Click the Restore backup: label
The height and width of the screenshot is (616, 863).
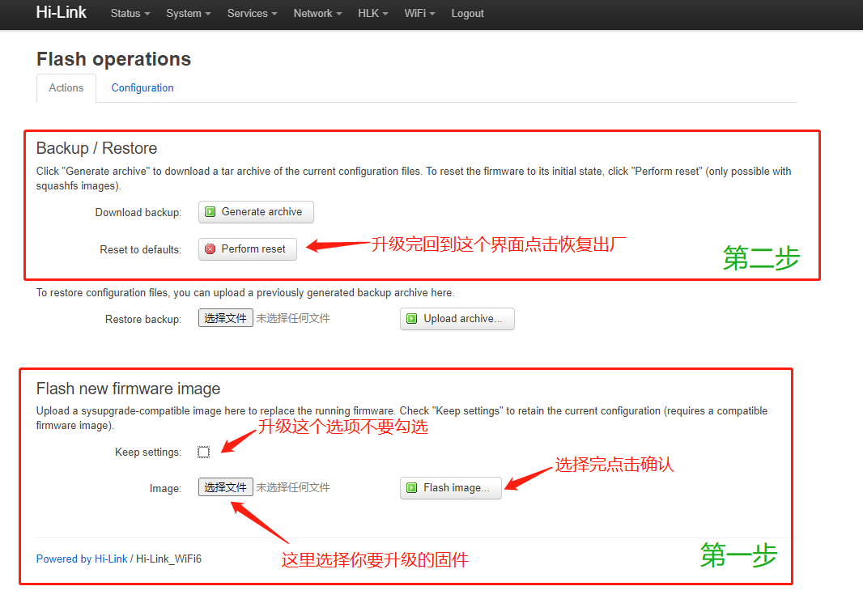click(143, 319)
